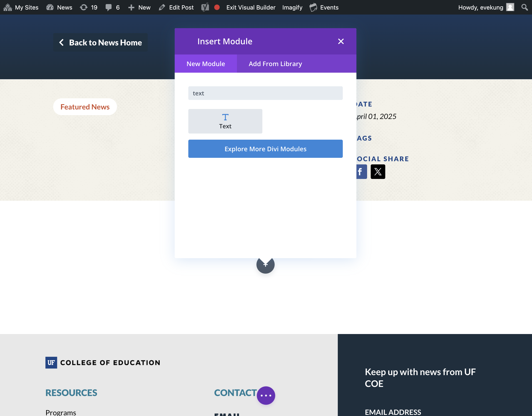Click Explore More Divi Modules button
The width and height of the screenshot is (532, 416).
click(265, 149)
